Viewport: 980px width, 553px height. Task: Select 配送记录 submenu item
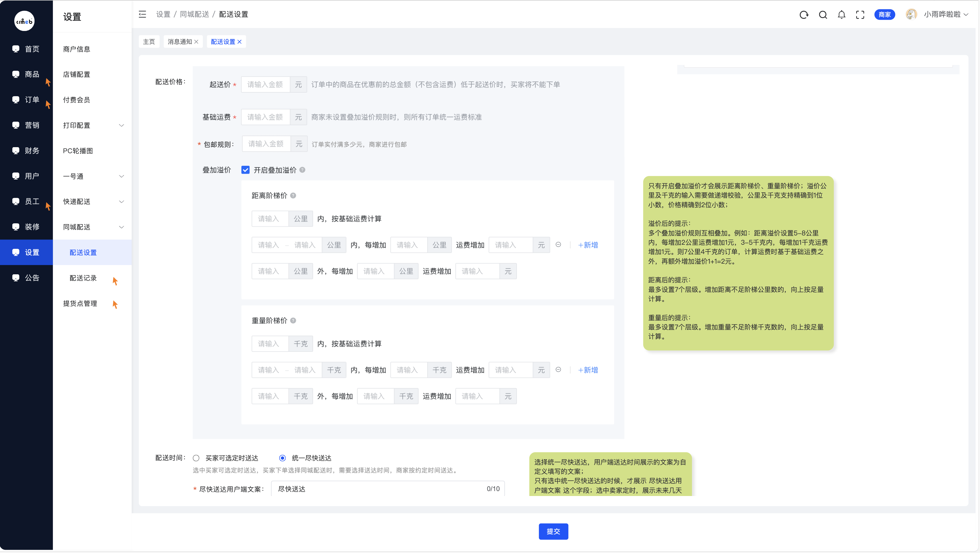point(92,278)
